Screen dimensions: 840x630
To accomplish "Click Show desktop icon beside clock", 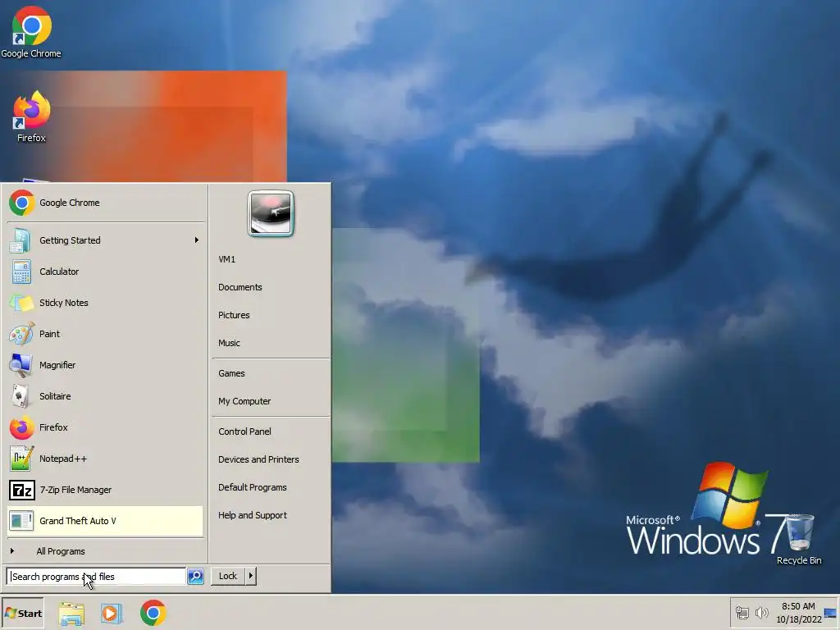I will 830,613.
